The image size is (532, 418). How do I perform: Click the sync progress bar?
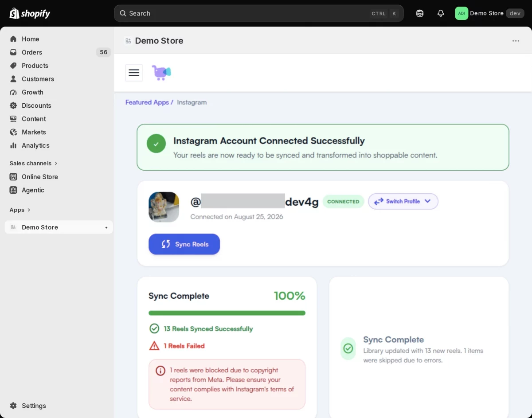[x=227, y=313]
